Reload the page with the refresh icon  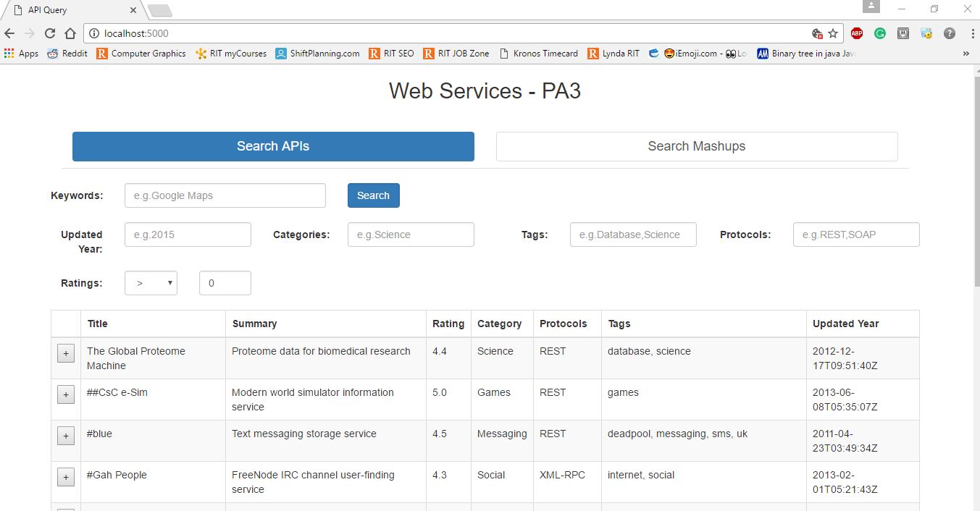(50, 33)
